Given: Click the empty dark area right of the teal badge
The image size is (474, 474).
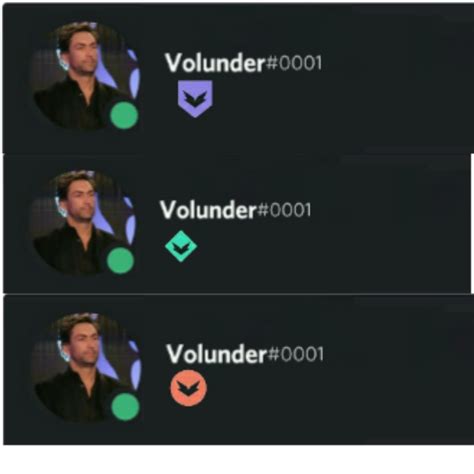Looking at the screenshot, I should 333,247.
